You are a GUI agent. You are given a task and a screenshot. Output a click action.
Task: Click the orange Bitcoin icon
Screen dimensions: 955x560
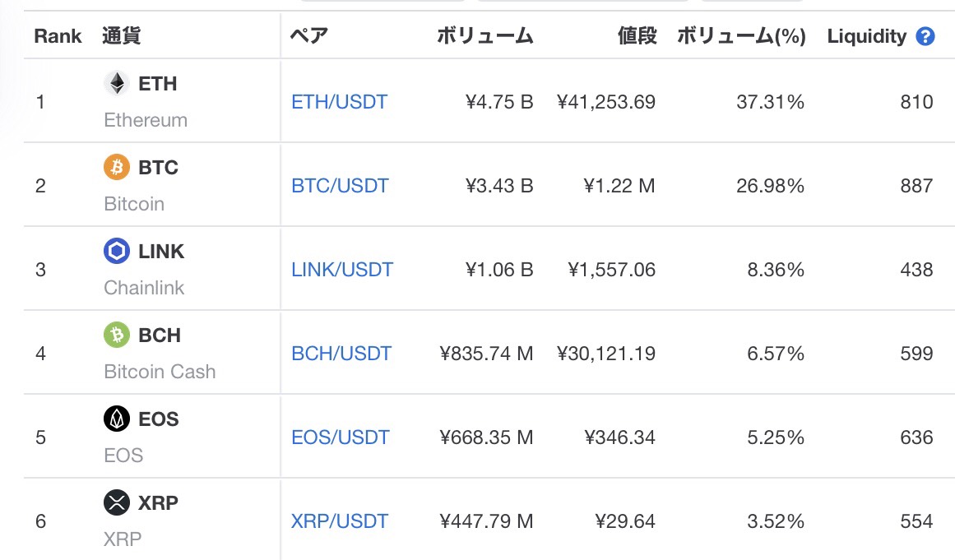tap(116, 167)
